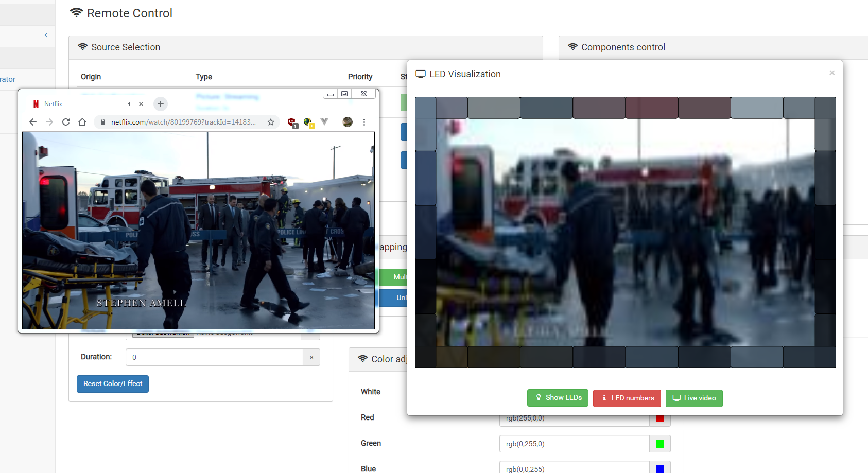Screen dimensions: 868x473
Task: Click the site lock icon in address bar
Action: click(103, 122)
